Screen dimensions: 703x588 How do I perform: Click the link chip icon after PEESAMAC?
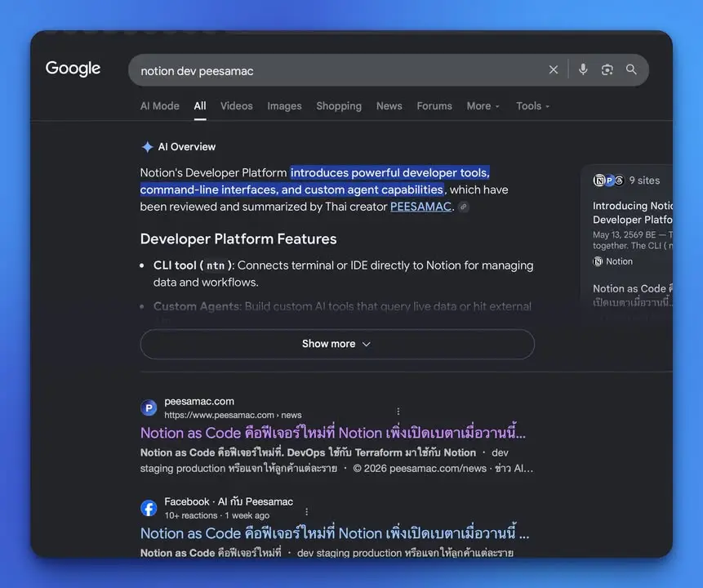[464, 207]
